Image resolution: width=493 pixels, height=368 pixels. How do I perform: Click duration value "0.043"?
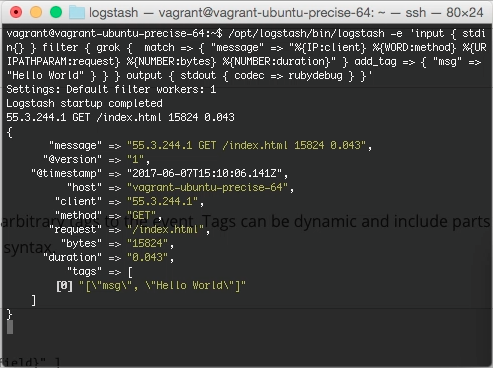[148, 257]
